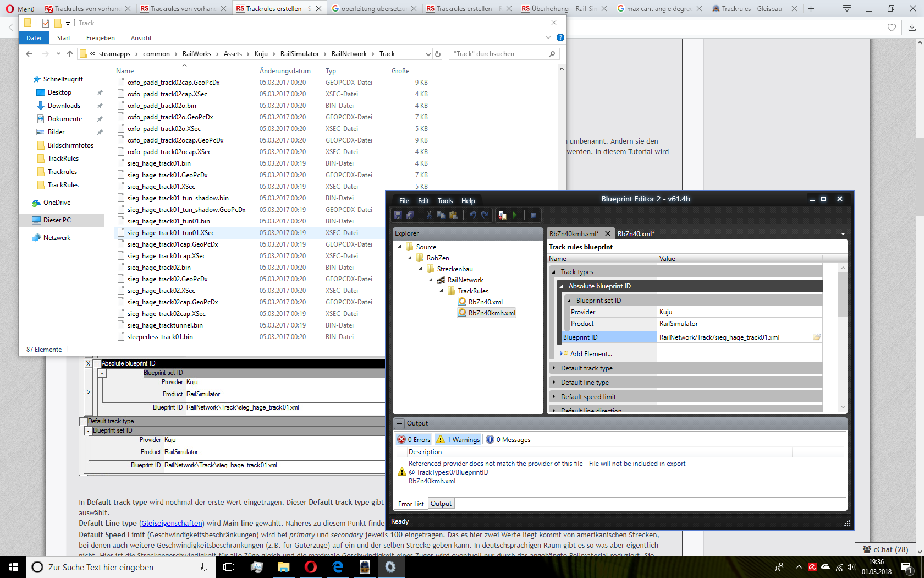Expand the Default speed limit section

(554, 397)
